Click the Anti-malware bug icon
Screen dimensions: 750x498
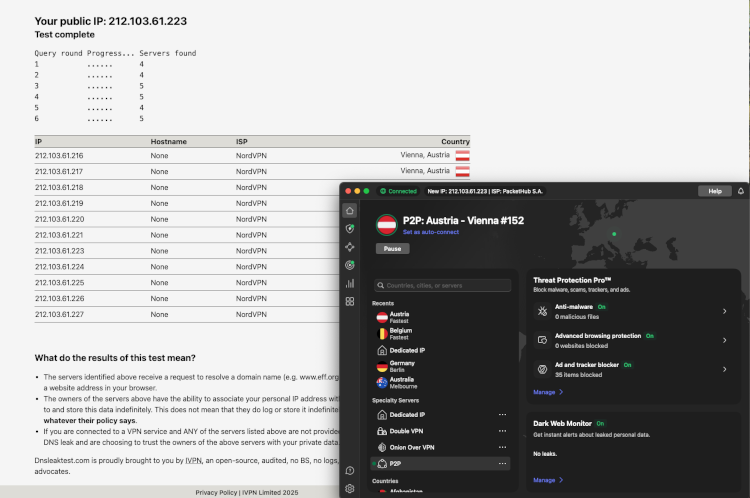click(542, 311)
